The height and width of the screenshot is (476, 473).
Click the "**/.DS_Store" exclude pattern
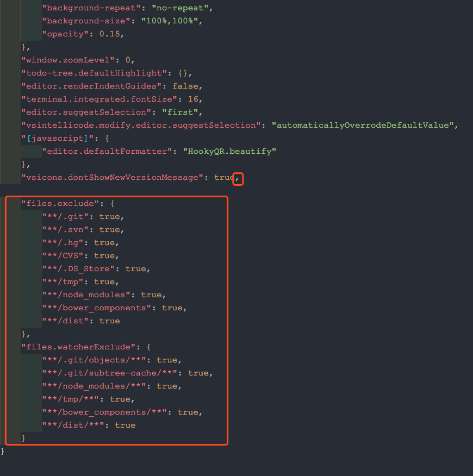click(x=78, y=268)
